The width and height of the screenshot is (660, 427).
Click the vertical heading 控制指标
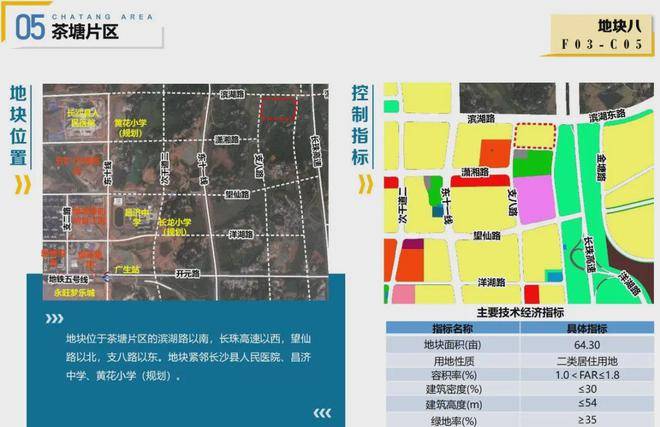tap(360, 125)
